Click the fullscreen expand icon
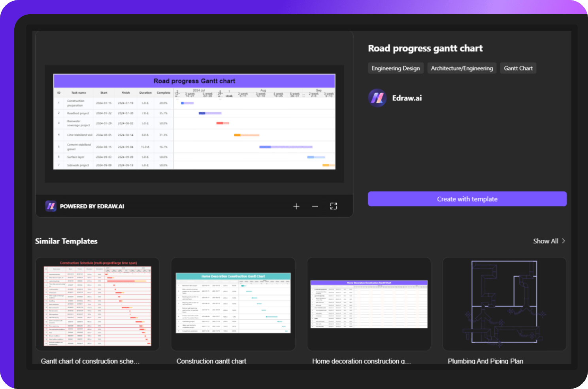The image size is (588, 389). point(333,206)
